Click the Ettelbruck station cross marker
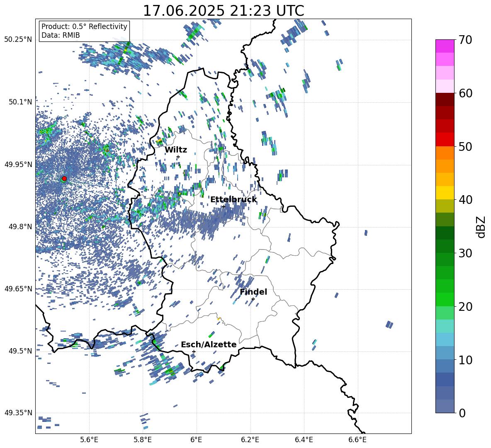Image resolution: width=491 pixels, height=448 pixels. [224, 206]
